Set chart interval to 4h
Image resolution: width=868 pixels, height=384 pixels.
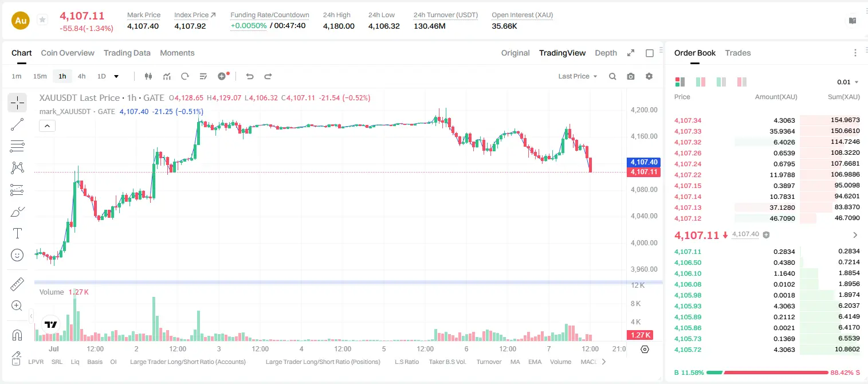(x=82, y=76)
